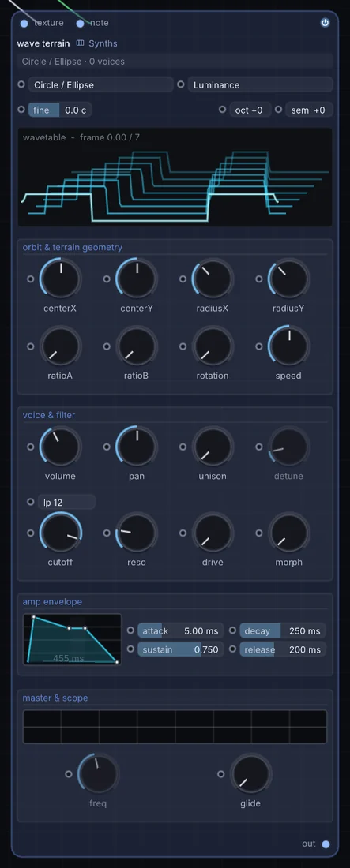Adjust the release 200 ms slider
The image size is (350, 868).
283,649
